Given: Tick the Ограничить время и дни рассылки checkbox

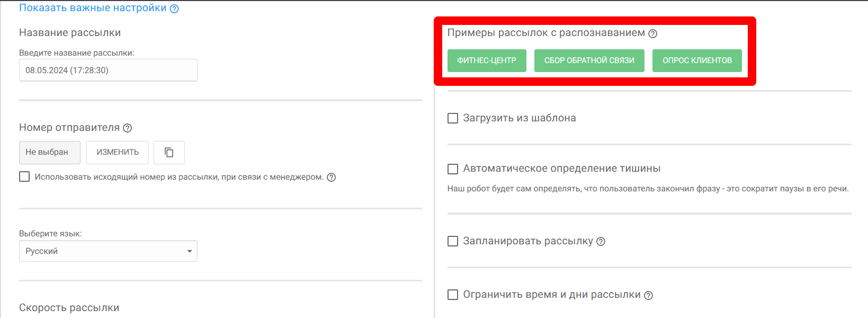Looking at the screenshot, I should [453, 295].
